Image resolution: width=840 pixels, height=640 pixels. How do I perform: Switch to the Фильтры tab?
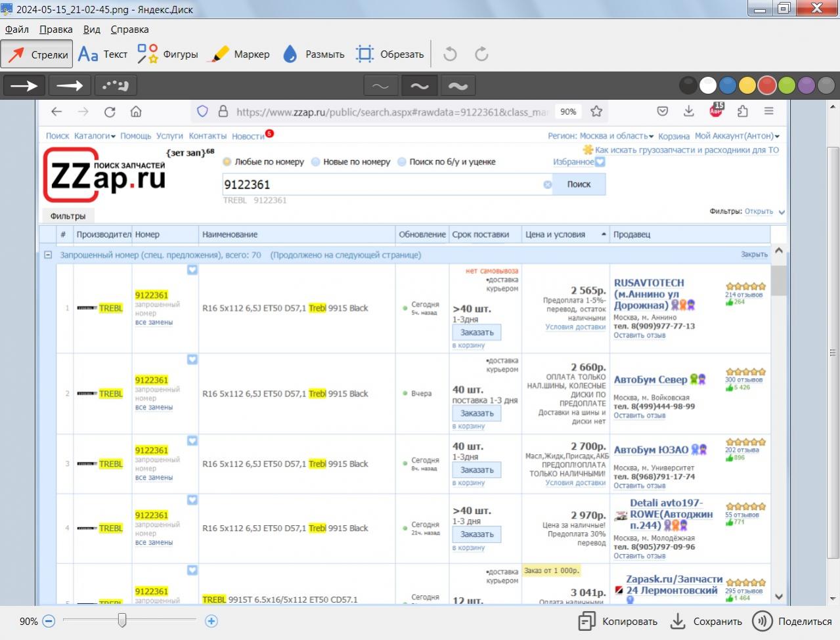point(68,216)
